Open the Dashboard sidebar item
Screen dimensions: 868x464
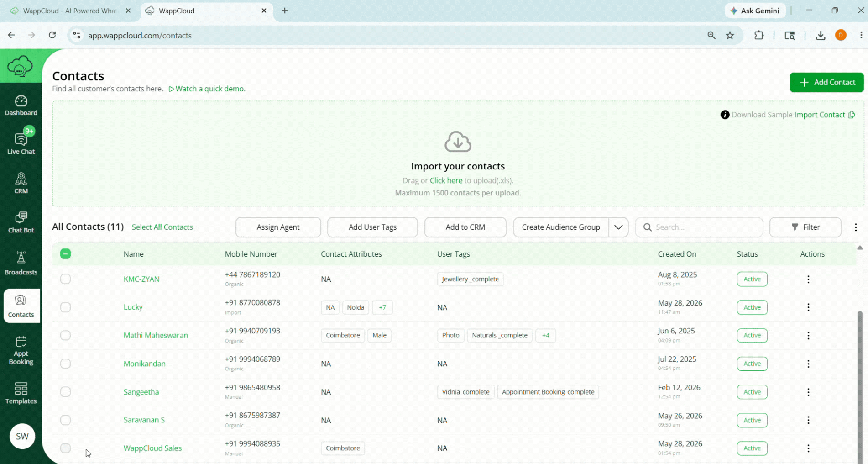point(21,105)
